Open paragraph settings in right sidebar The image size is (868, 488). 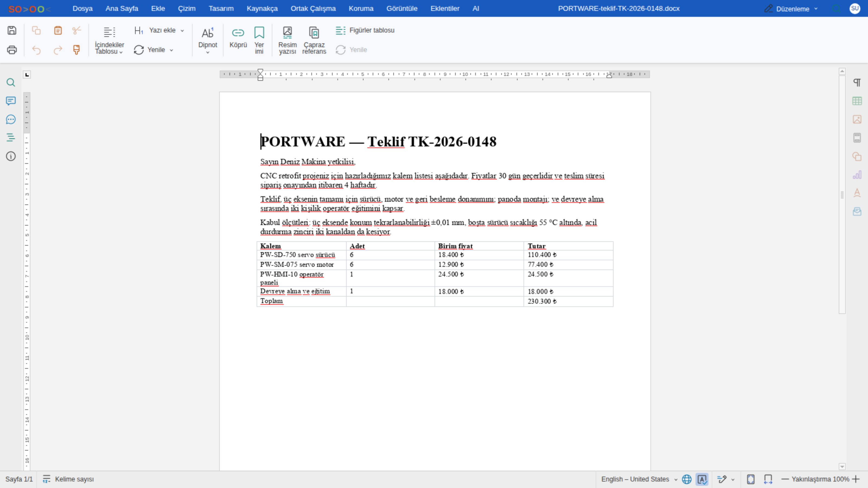point(857,82)
